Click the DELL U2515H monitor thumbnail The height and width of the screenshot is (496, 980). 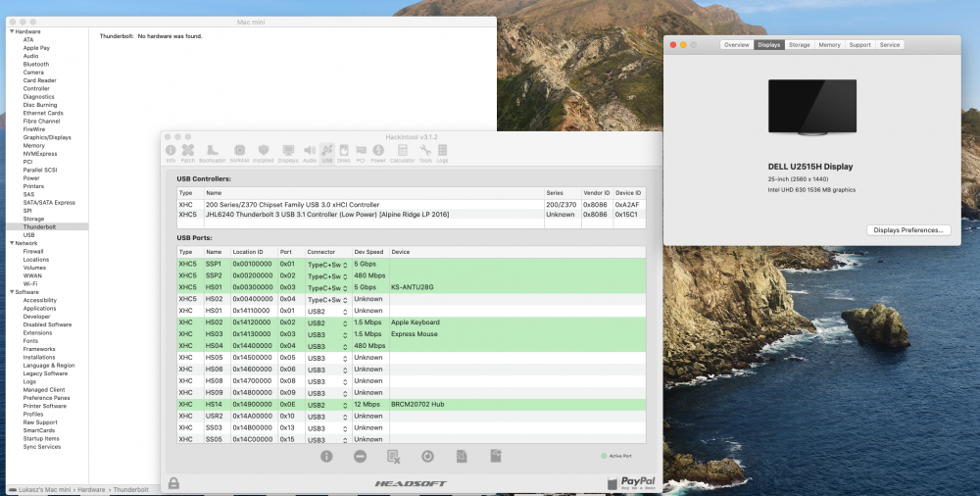pyautogui.click(x=811, y=107)
